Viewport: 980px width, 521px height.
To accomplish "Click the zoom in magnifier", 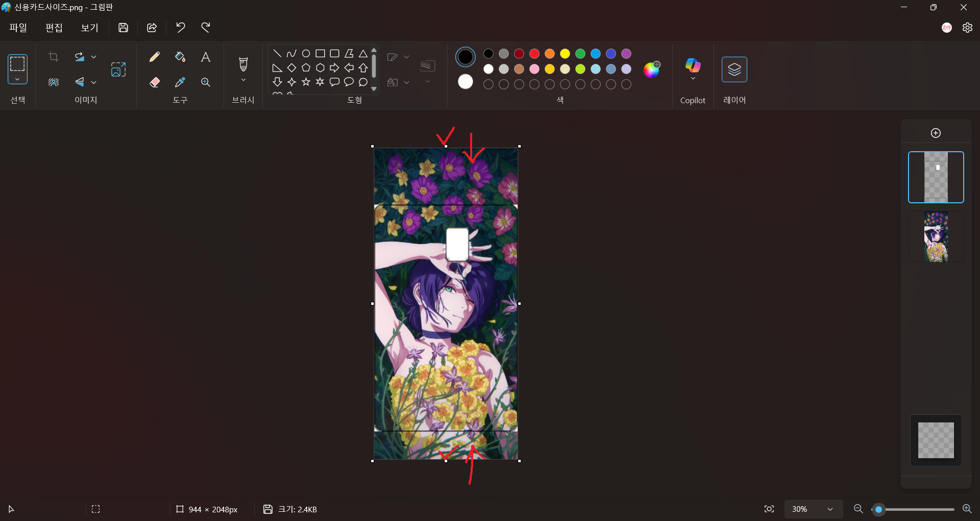I will [967, 509].
